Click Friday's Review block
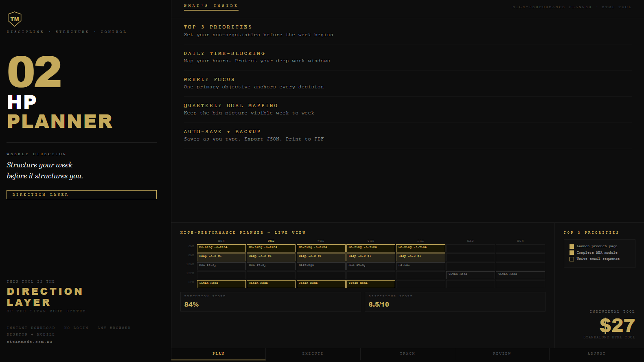Viewport: 644px width, 362px height. [x=421, y=266]
